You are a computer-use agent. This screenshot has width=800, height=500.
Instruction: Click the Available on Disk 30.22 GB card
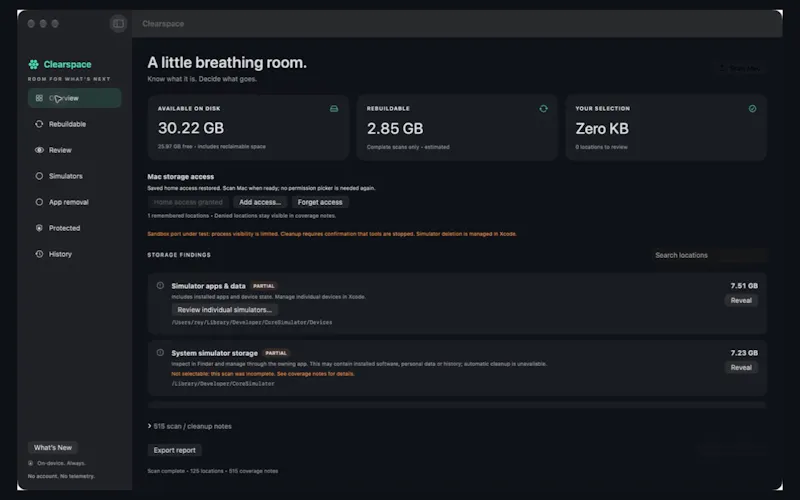248,128
